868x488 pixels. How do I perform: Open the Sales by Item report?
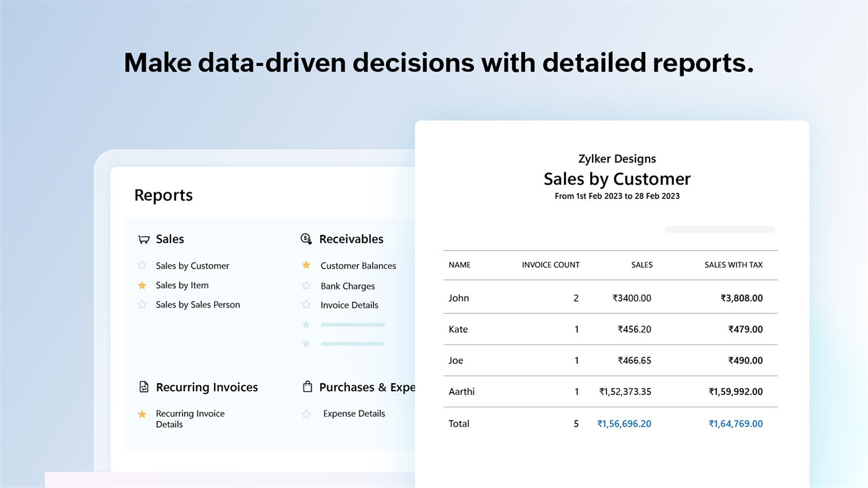[x=182, y=285]
